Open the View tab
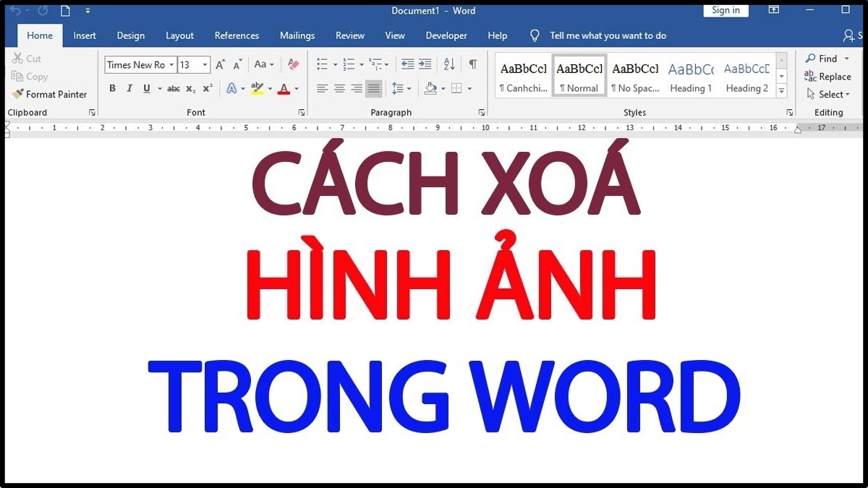This screenshot has height=488, width=868. pyautogui.click(x=395, y=35)
